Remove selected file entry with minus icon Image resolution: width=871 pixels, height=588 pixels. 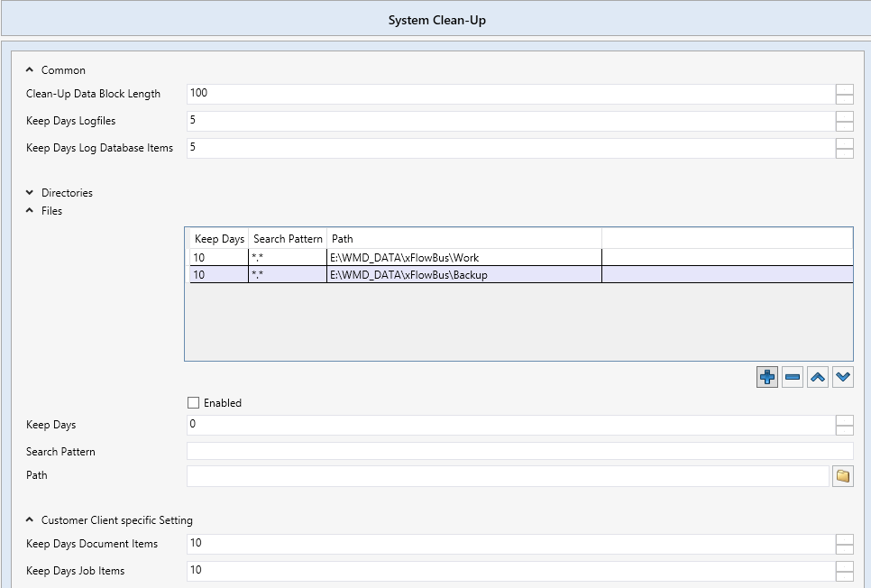tap(793, 378)
